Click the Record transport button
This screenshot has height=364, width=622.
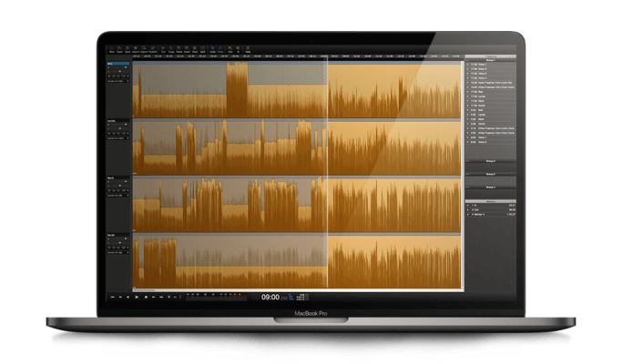(x=146, y=297)
